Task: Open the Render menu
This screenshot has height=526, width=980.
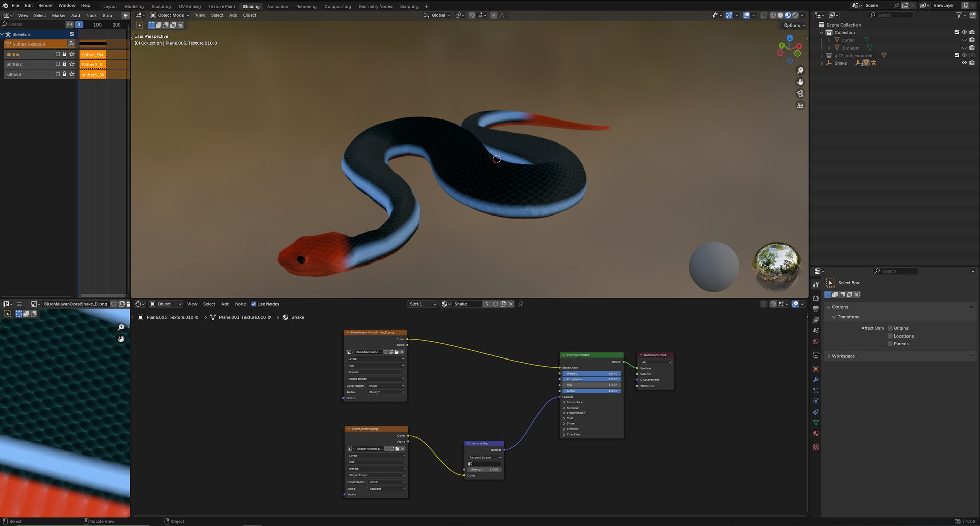Action: coord(45,6)
